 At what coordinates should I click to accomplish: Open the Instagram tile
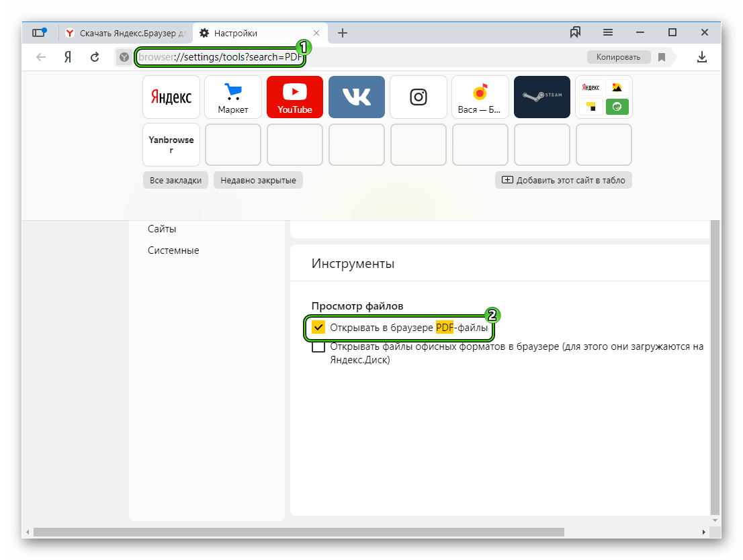[x=419, y=97]
